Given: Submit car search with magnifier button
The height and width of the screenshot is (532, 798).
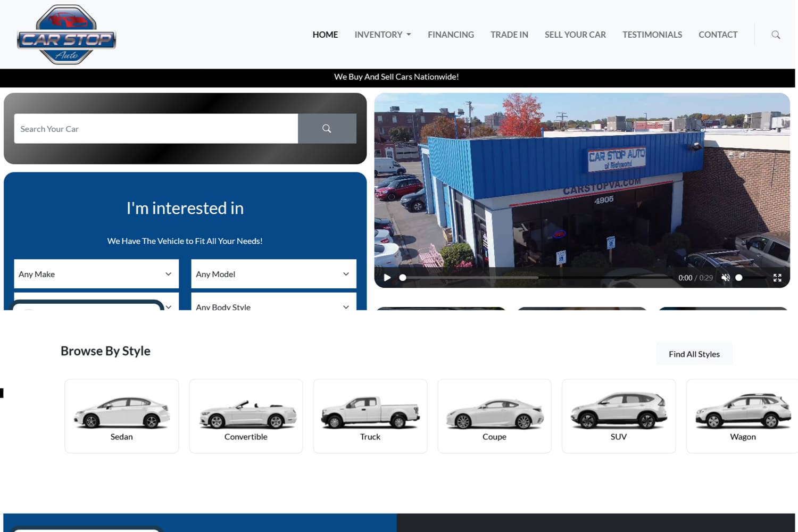Looking at the screenshot, I should [327, 128].
